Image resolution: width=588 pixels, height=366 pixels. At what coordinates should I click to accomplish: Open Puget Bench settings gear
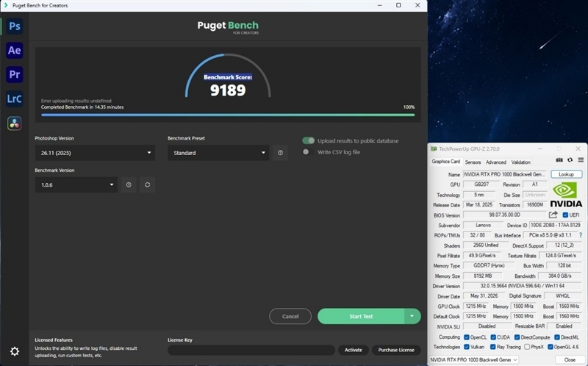click(x=14, y=351)
